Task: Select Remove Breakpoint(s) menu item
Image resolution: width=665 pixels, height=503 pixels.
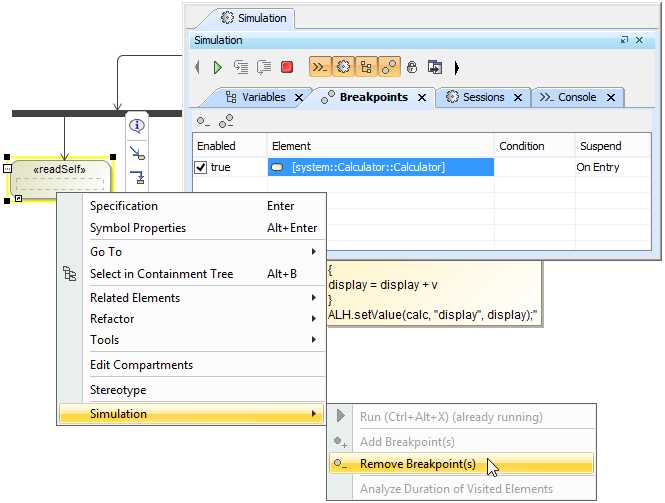Action: click(x=417, y=464)
